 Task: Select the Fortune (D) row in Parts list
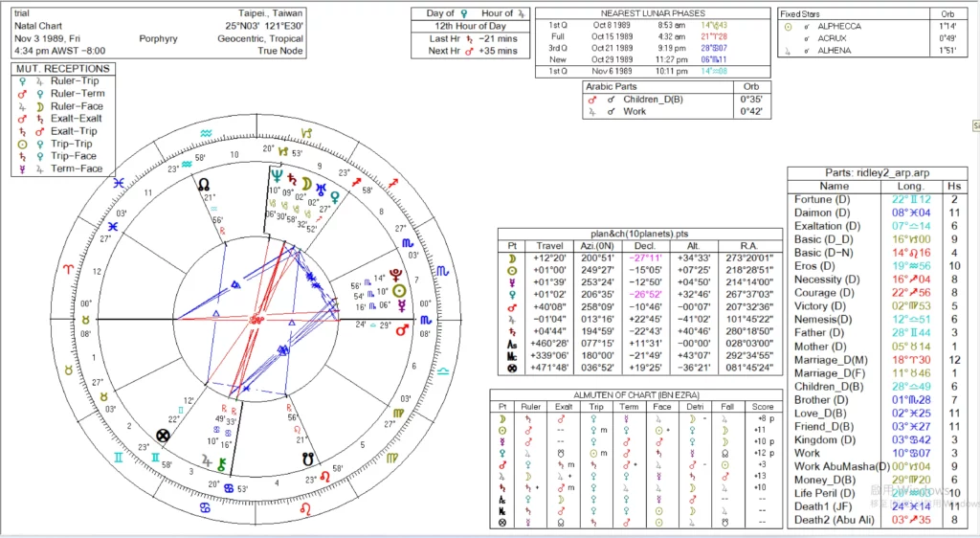click(x=822, y=199)
